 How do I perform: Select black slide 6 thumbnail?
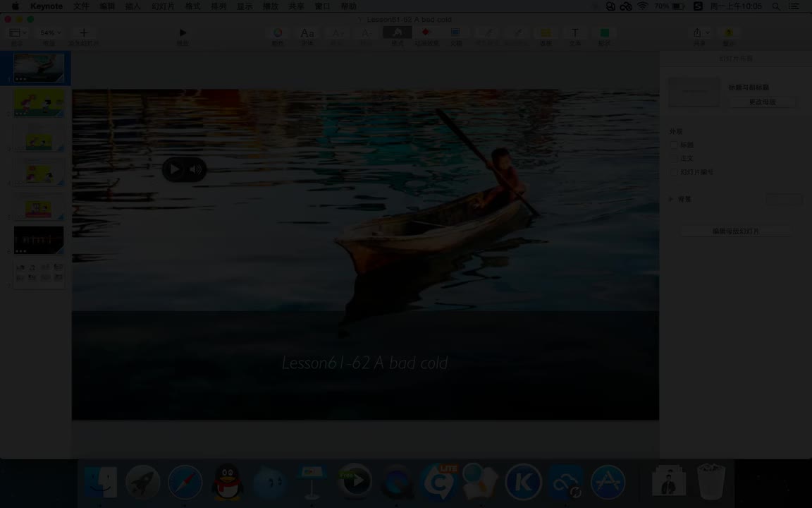coord(38,240)
